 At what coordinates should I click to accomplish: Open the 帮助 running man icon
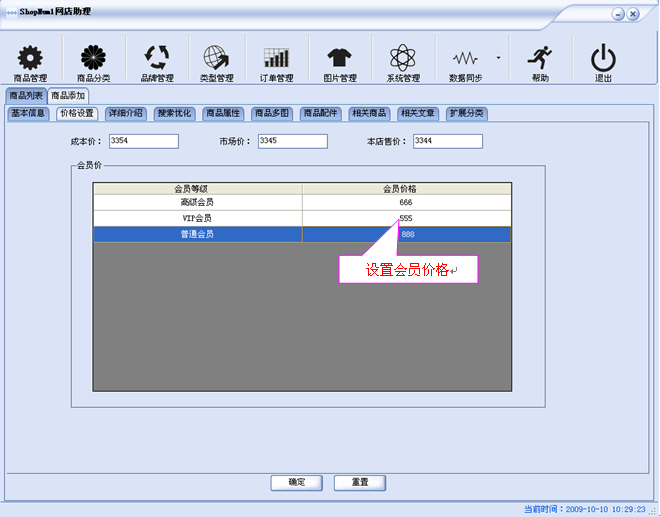click(540, 58)
